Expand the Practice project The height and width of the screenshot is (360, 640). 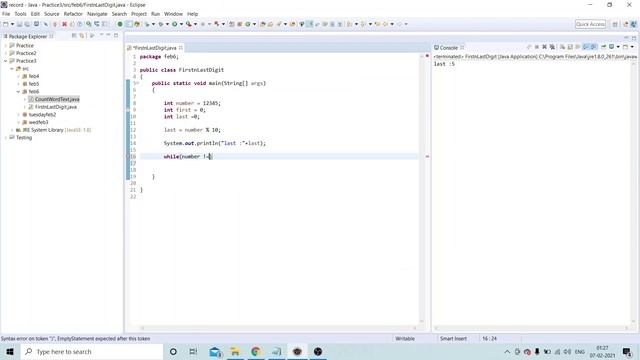[6, 45]
